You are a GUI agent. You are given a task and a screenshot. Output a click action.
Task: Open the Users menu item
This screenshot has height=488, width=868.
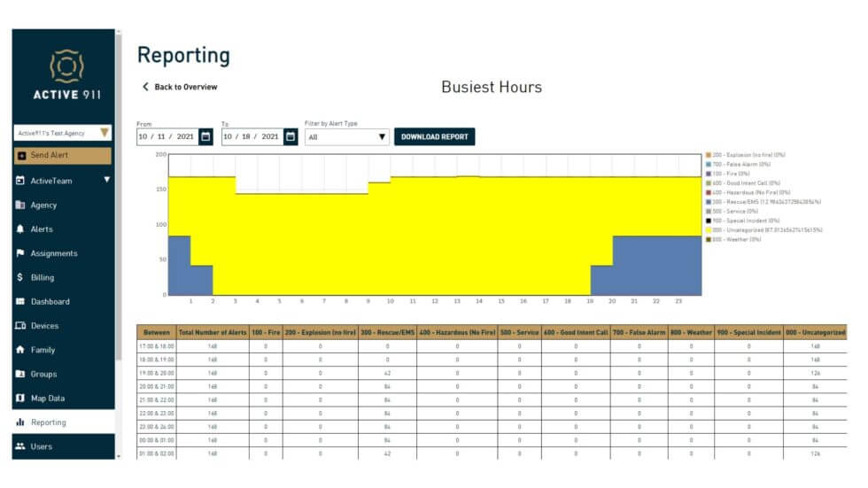42,447
